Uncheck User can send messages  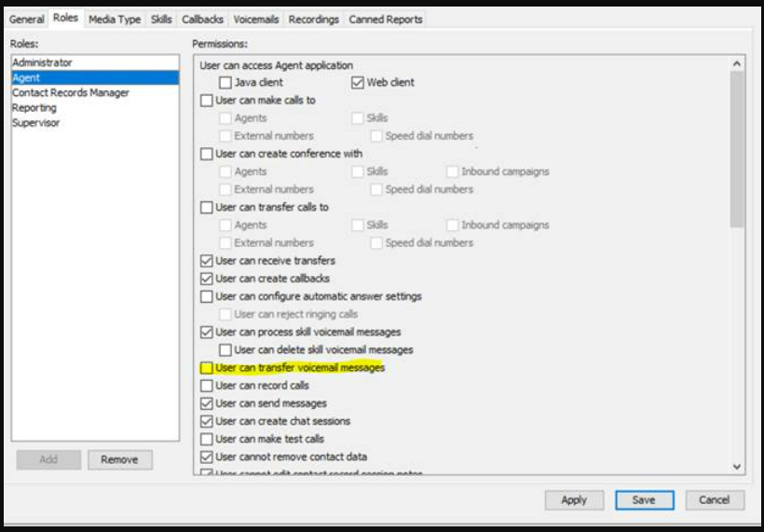[207, 403]
